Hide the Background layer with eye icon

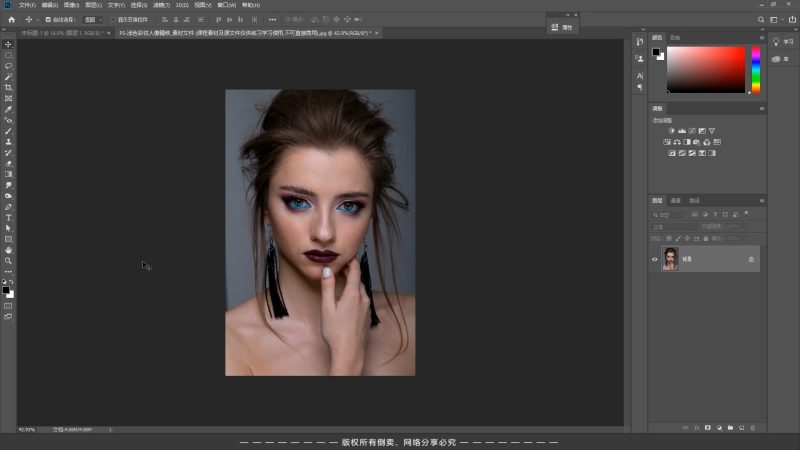(x=656, y=259)
